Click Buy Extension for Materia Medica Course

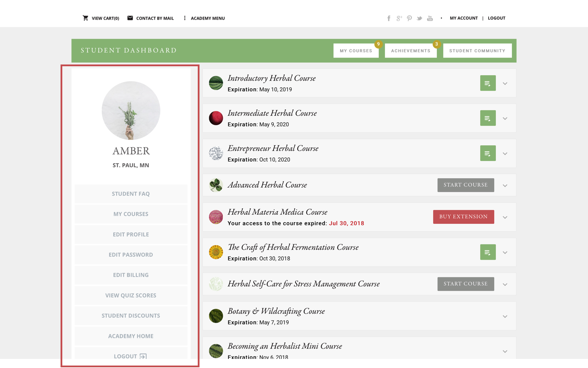463,217
